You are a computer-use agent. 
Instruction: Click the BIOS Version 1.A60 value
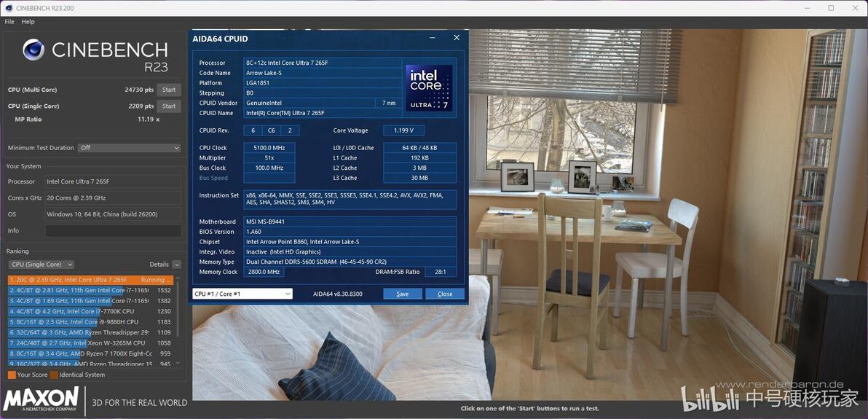(x=350, y=232)
